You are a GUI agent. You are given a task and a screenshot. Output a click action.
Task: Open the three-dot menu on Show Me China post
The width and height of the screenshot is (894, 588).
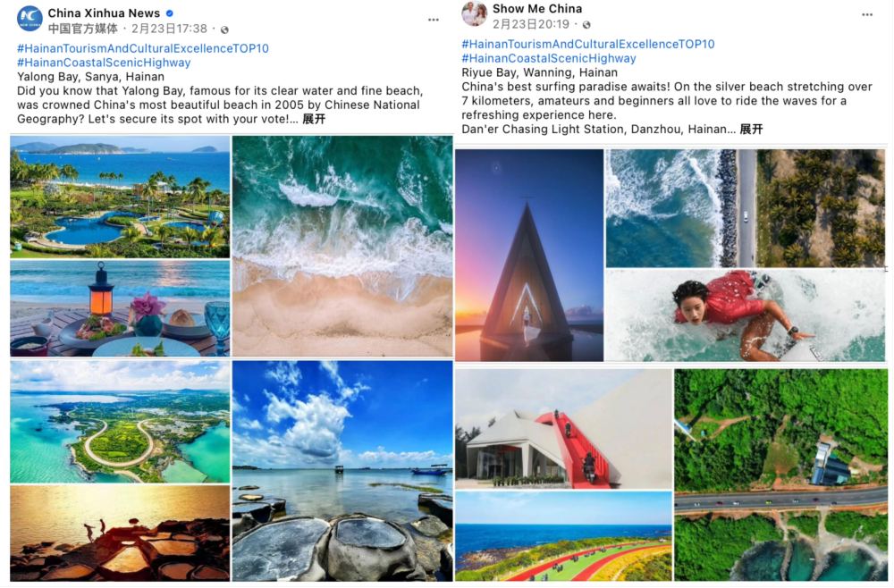(x=866, y=15)
